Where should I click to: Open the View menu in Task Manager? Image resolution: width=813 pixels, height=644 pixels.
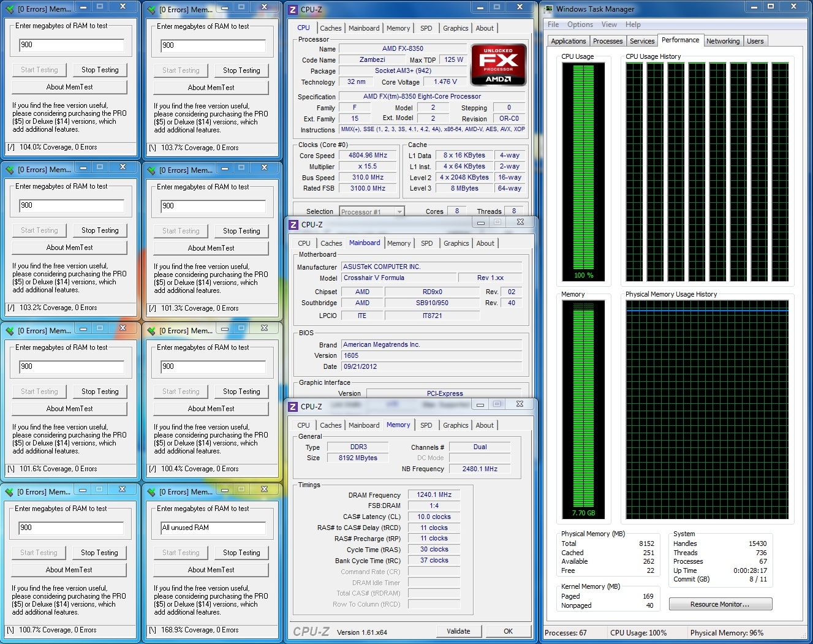[609, 25]
